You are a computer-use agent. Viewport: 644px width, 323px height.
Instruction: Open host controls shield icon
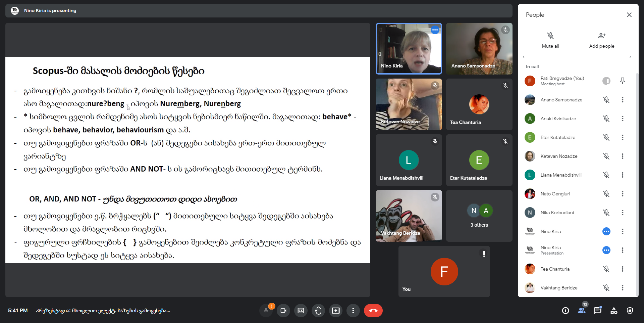(x=630, y=311)
